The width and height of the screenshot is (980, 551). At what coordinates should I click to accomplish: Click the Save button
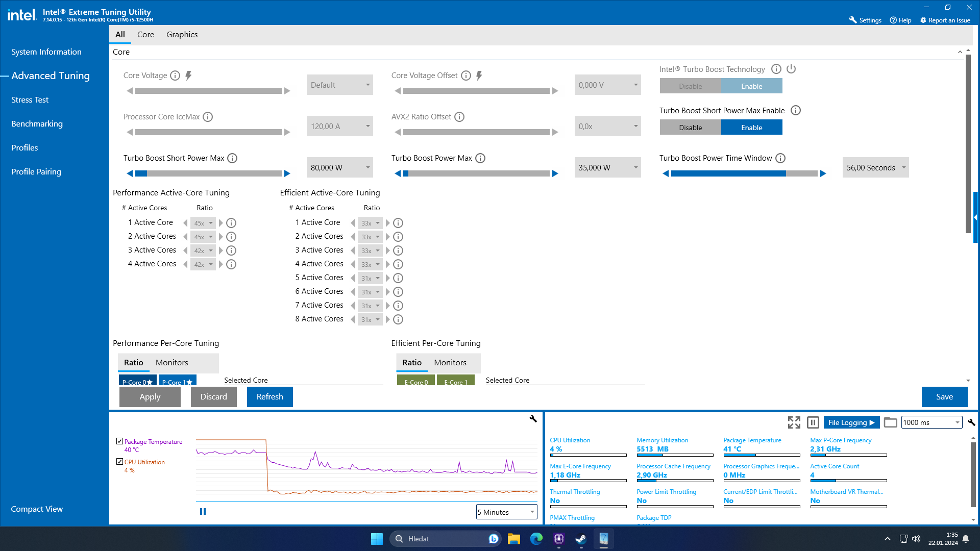[944, 397]
